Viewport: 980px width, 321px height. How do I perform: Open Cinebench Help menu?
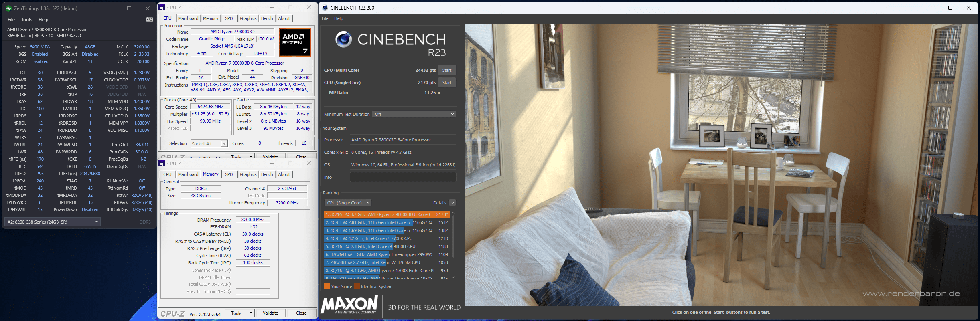click(x=339, y=18)
